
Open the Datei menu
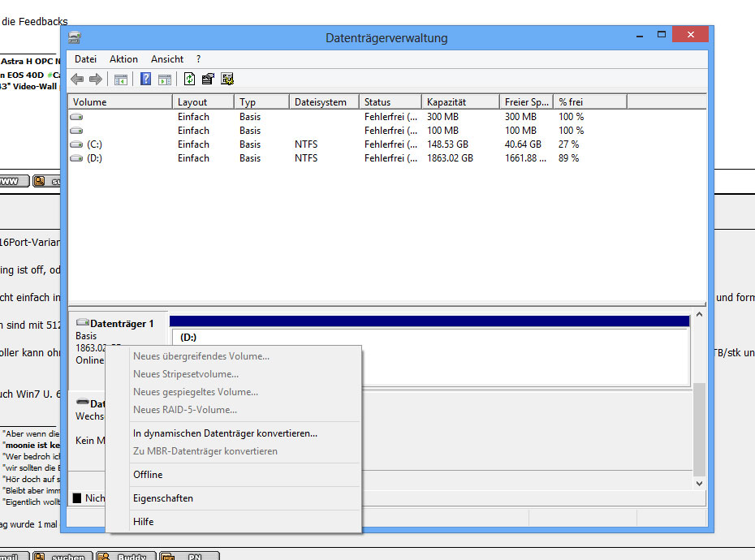click(x=85, y=59)
